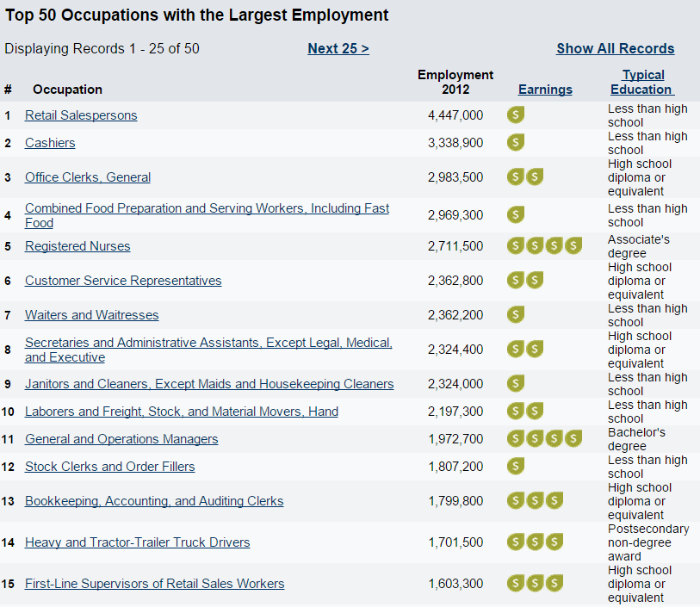The image size is (700, 607).
Task: Click second dollar icon in Office Clerks row
Action: 535,177
